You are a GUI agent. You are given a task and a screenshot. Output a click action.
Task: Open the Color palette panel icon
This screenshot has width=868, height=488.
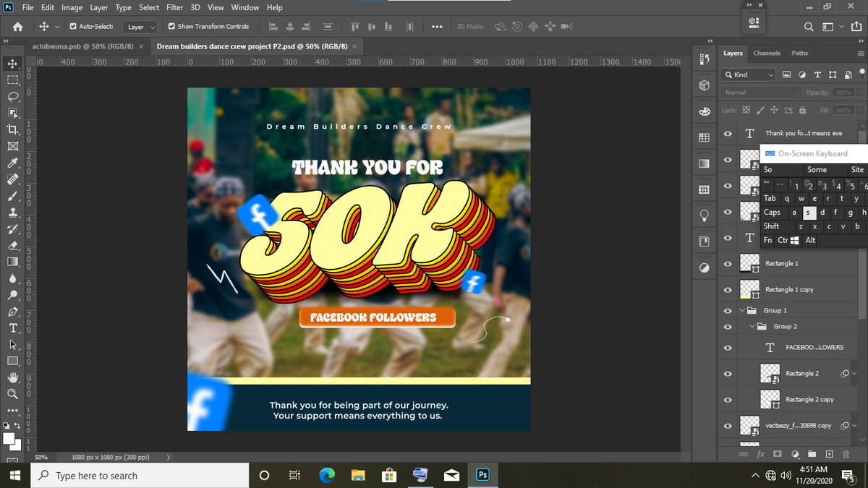pyautogui.click(x=704, y=112)
